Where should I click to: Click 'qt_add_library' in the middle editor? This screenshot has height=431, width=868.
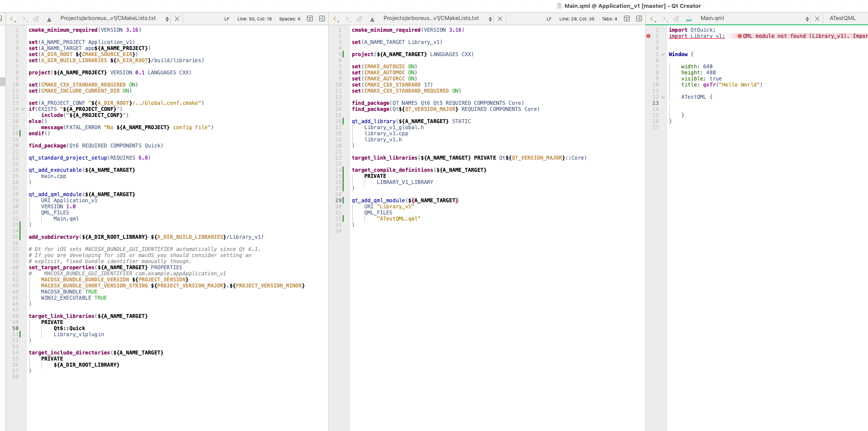pyautogui.click(x=374, y=121)
